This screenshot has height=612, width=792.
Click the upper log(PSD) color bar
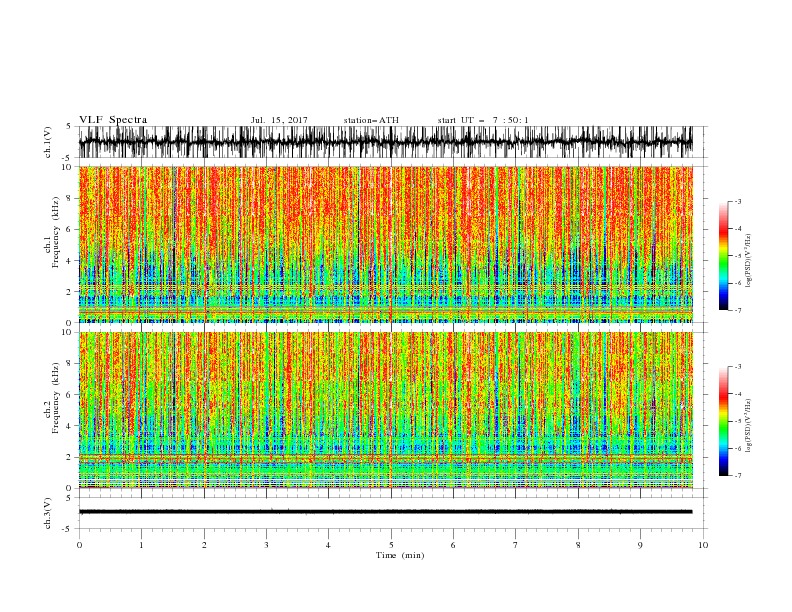pyautogui.click(x=723, y=256)
